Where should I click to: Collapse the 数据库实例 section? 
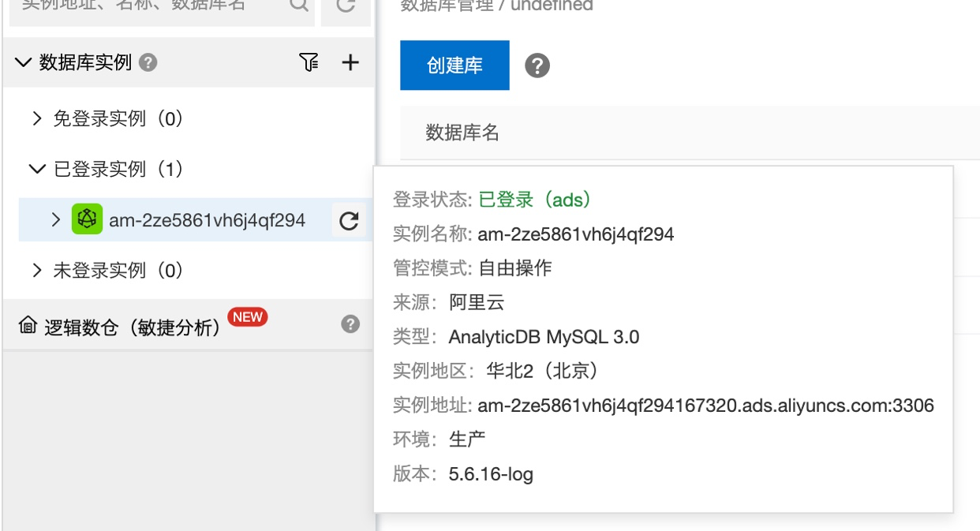click(23, 62)
